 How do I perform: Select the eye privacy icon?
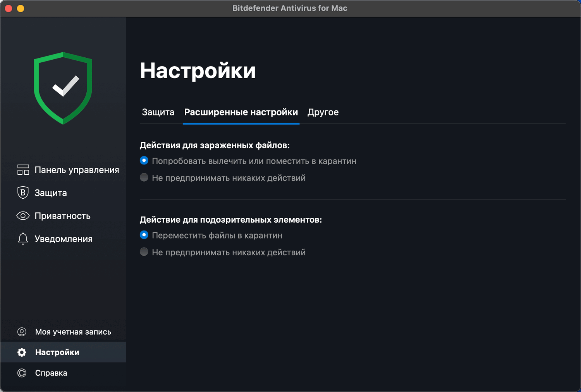[23, 216]
